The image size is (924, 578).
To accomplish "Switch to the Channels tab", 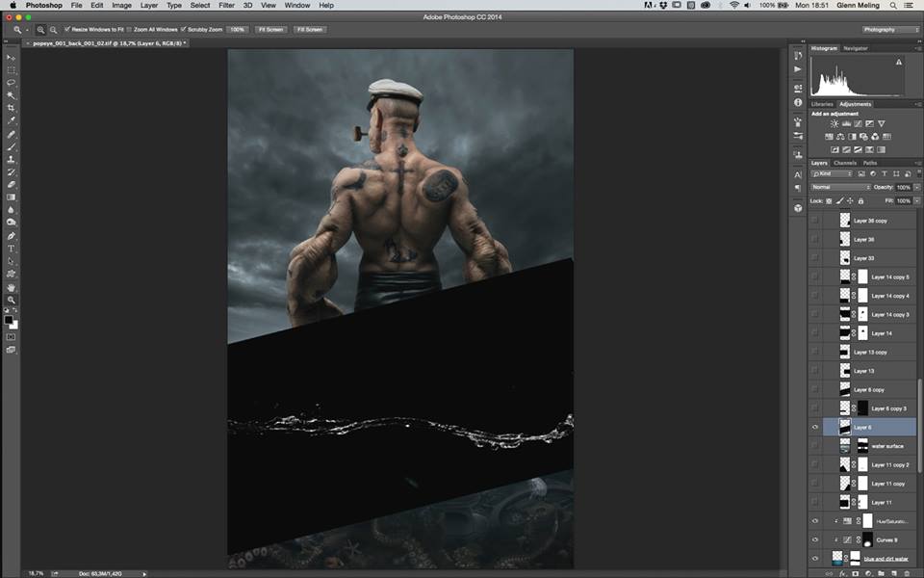I will pyautogui.click(x=844, y=163).
